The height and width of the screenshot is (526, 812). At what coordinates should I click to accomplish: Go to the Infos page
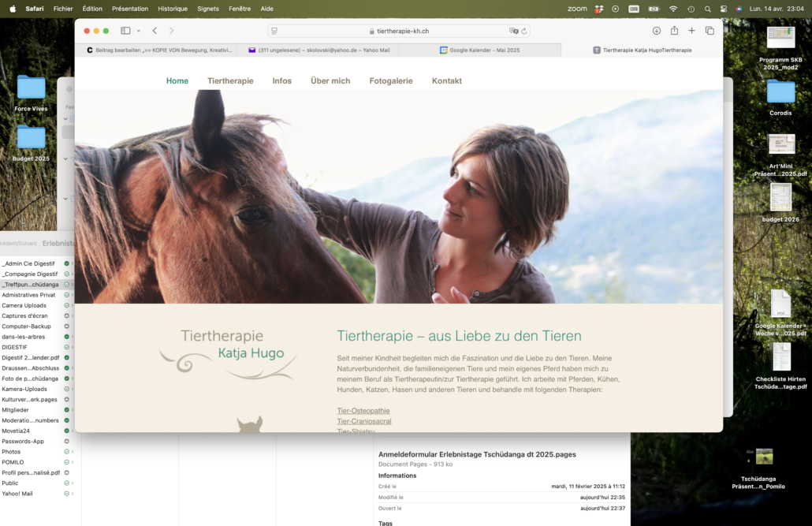click(281, 81)
